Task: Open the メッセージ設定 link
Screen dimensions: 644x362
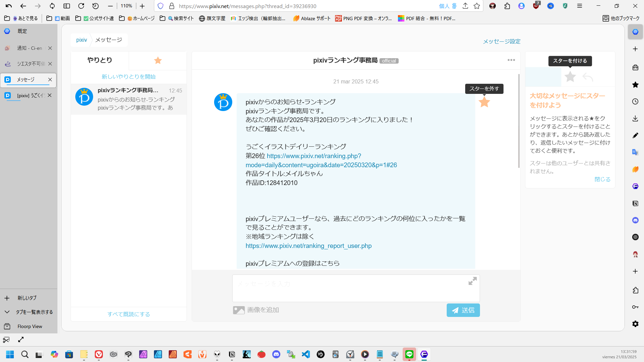Action: tap(501, 41)
